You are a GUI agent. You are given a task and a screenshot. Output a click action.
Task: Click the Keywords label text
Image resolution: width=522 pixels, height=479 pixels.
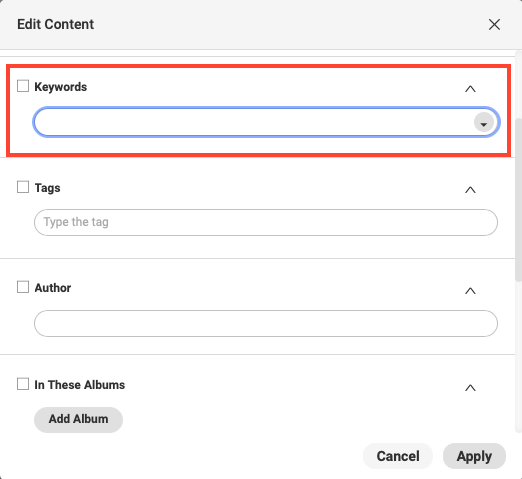point(61,87)
